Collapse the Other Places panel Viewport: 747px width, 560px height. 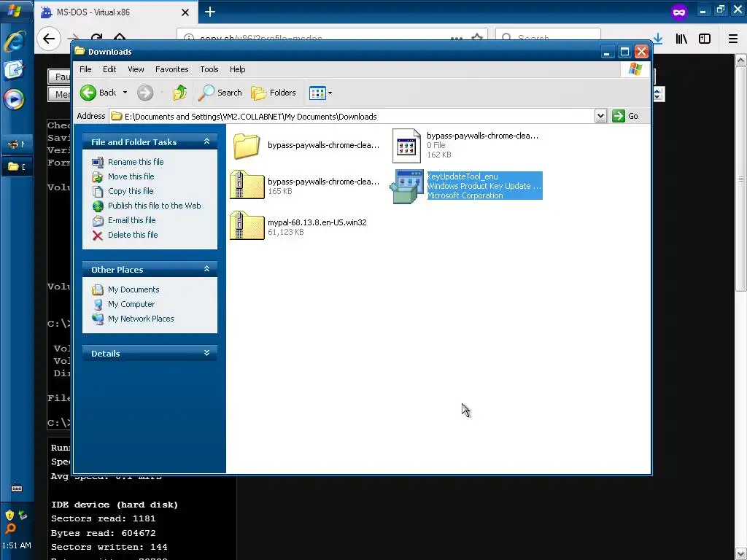206,269
